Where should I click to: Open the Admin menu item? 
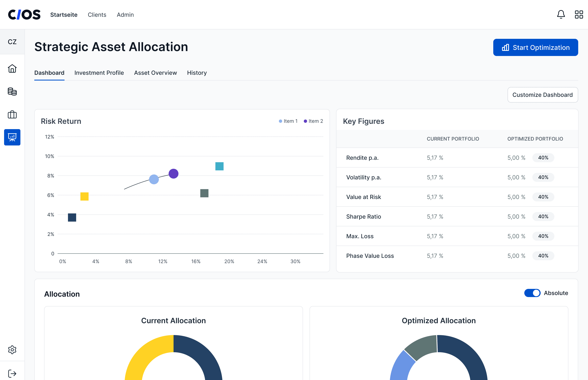pos(125,15)
